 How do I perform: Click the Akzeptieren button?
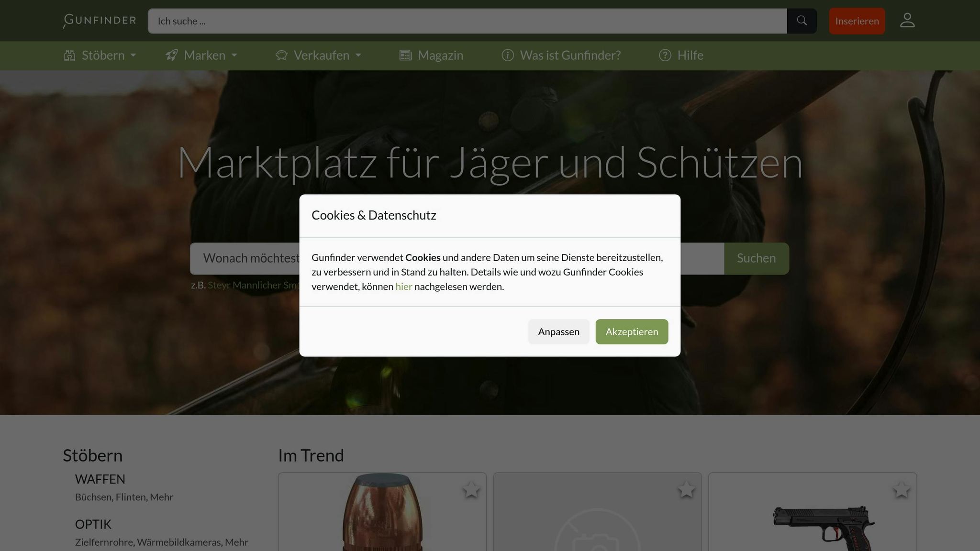point(632,331)
